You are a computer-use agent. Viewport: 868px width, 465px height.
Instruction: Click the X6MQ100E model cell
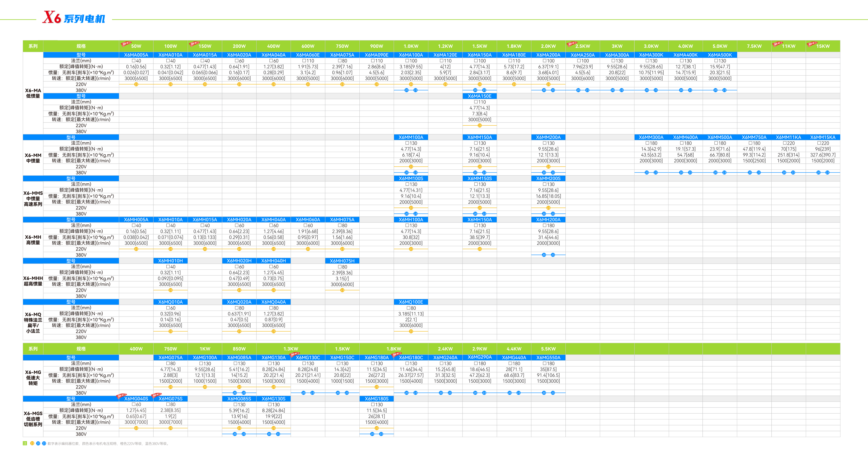(x=411, y=302)
